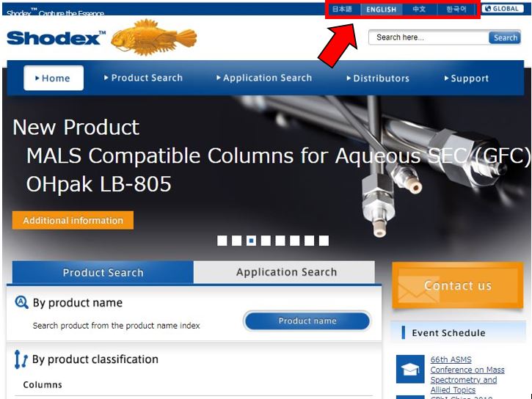Switch site language to Korean

tap(456, 9)
